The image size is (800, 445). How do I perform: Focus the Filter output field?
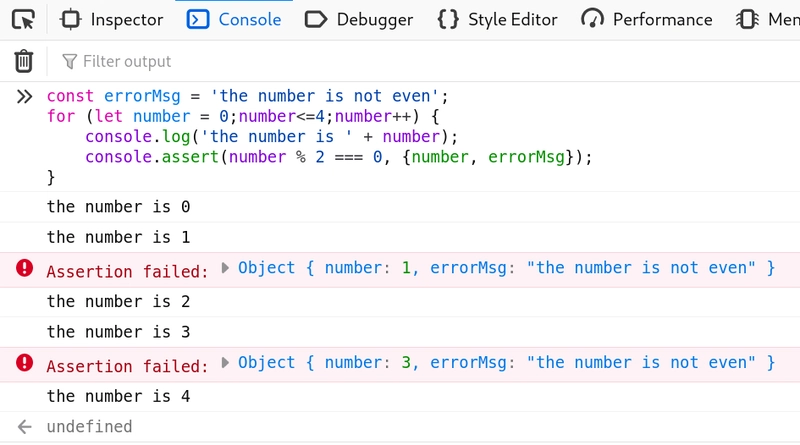tap(429, 61)
